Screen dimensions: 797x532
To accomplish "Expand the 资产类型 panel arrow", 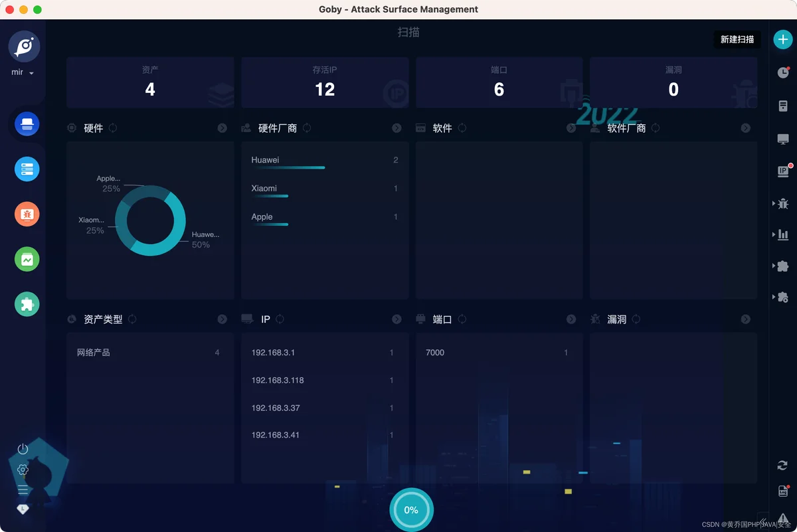I will (x=222, y=319).
